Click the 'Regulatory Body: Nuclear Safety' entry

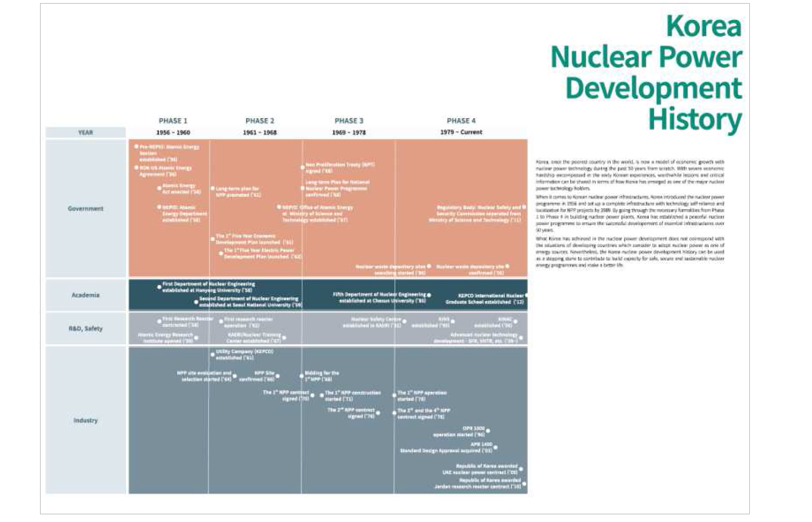[477, 213]
